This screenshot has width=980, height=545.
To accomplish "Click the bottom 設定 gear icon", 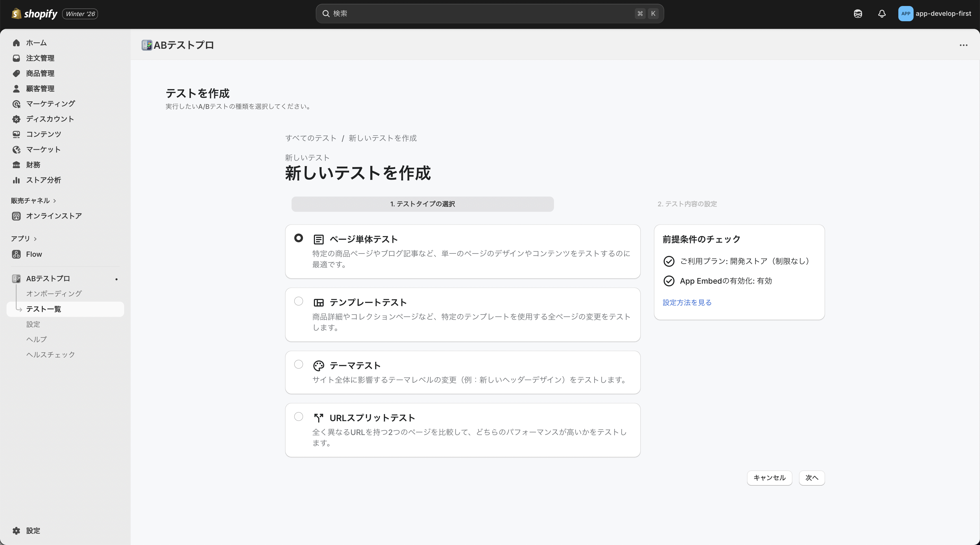I will 16,531.
